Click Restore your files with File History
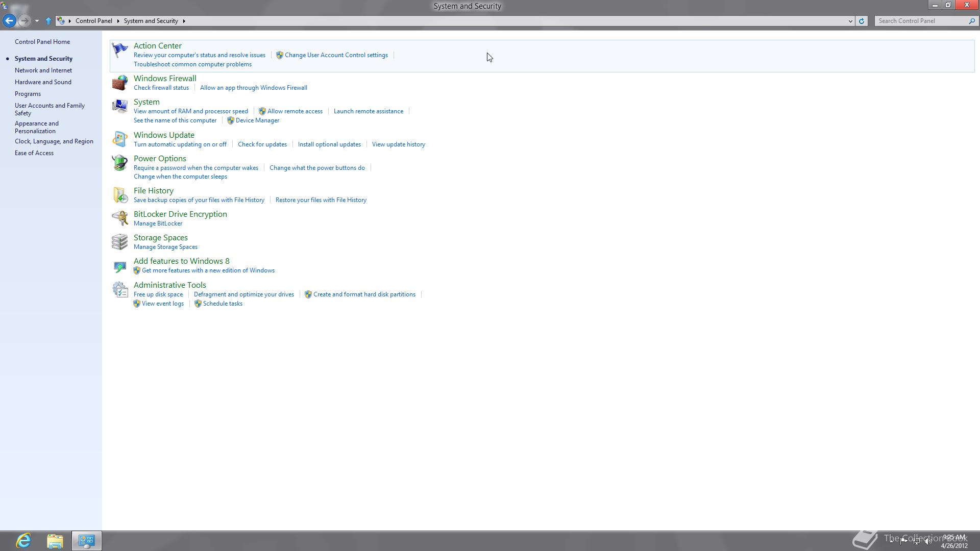Screen dimensions: 980x551 pyautogui.click(x=321, y=200)
